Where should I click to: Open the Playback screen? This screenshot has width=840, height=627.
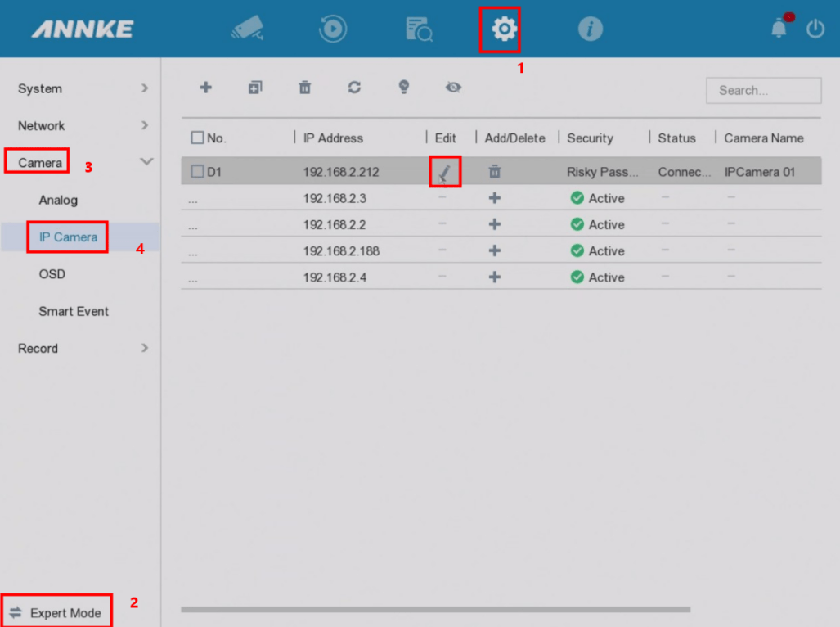[333, 27]
